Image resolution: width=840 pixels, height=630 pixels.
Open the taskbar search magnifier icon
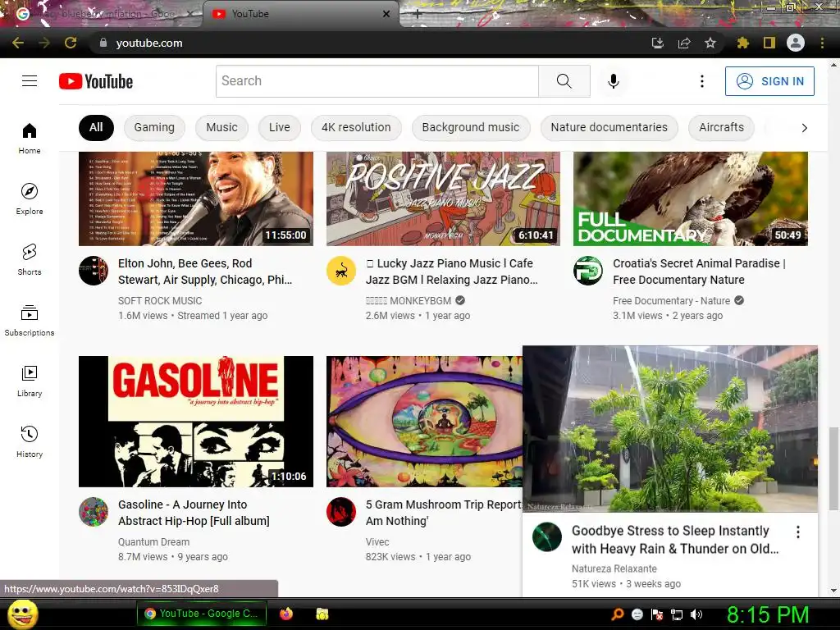coord(617,614)
